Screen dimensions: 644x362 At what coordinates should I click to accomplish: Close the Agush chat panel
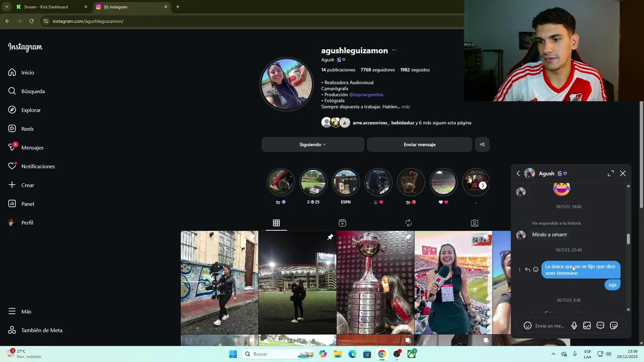point(623,173)
